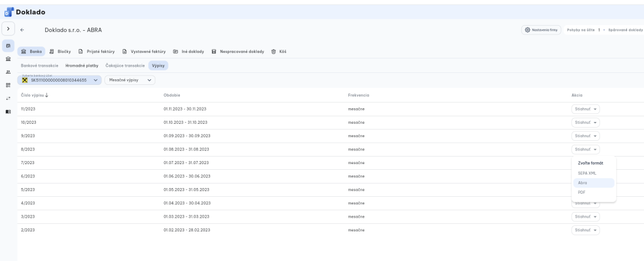Click period 01.10.2023 - 31.10.2023
The width and height of the screenshot is (644, 261).
pos(186,123)
